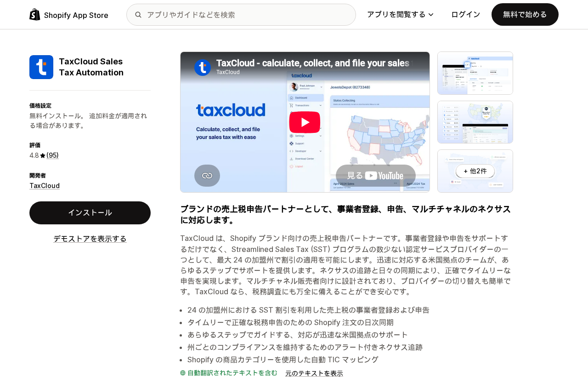Viewport: 588px width, 377px height.
Task: Click the 4.8 rating value
Action: tap(34, 155)
